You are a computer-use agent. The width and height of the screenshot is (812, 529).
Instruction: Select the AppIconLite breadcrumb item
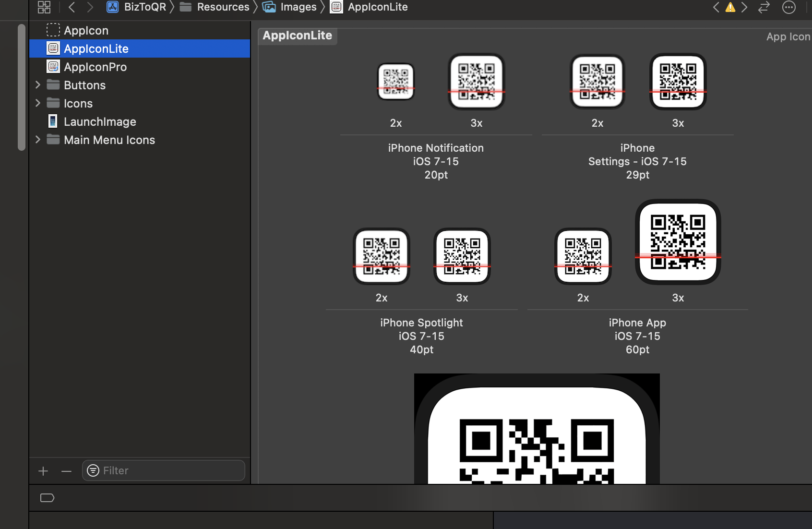[x=369, y=7]
